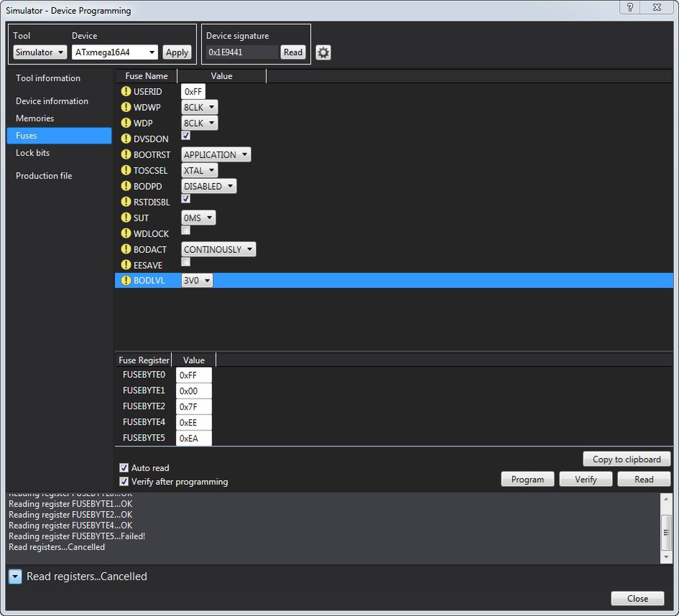Enable the EESAVE fuse checkbox
Image resolution: width=679 pixels, height=616 pixels.
point(186,262)
